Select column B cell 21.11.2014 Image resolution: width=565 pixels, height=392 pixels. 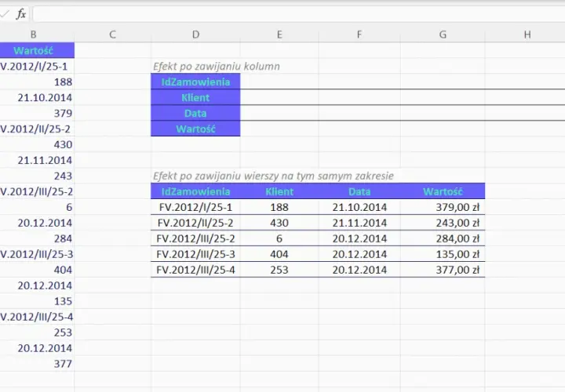(x=37, y=160)
